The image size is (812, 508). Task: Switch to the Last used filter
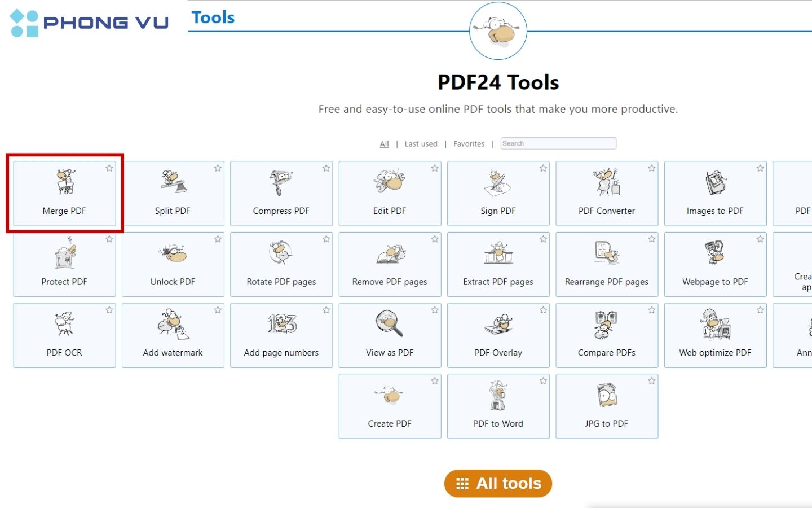(421, 144)
